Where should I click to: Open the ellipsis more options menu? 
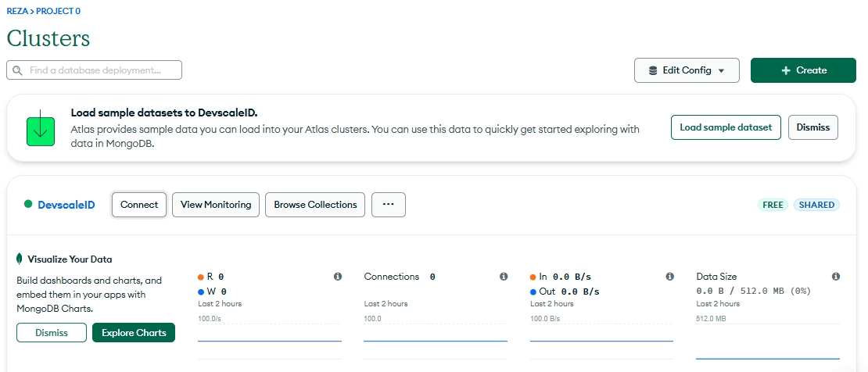coord(389,205)
